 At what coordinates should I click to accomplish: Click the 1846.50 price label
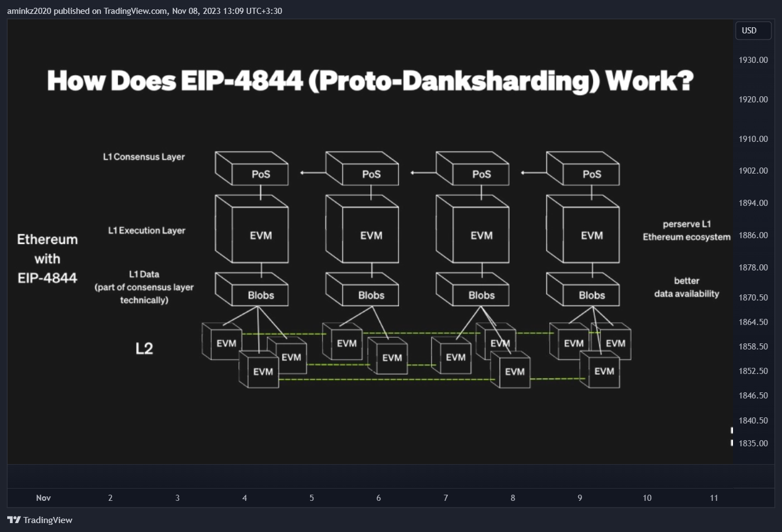point(753,396)
